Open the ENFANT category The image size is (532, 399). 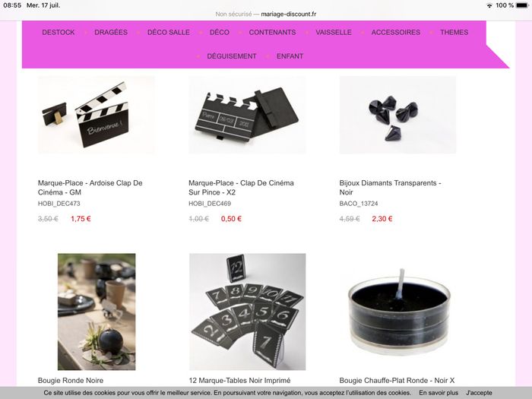coord(290,56)
